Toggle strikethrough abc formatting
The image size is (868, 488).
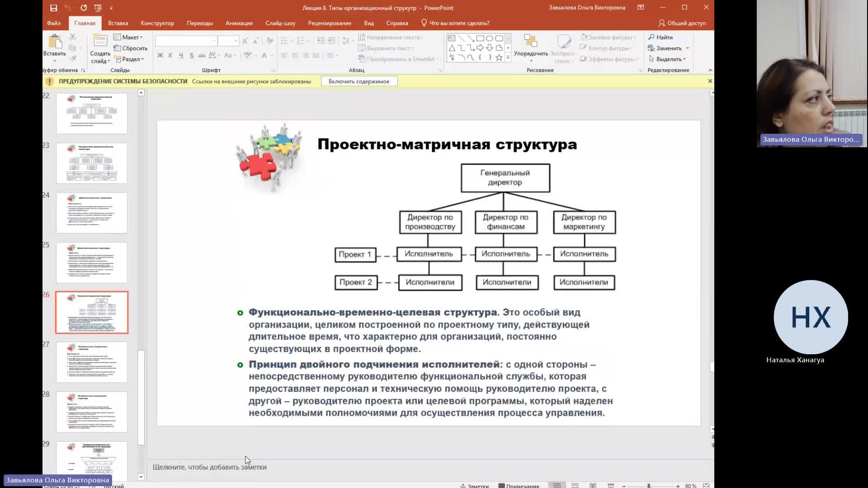202,56
